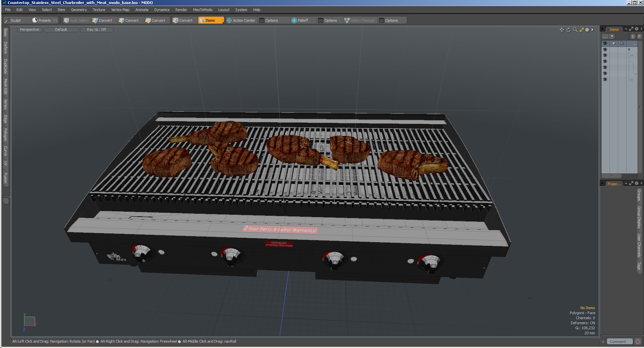Click the red record button beside Command
This screenshot has height=348, width=644.
point(638,342)
